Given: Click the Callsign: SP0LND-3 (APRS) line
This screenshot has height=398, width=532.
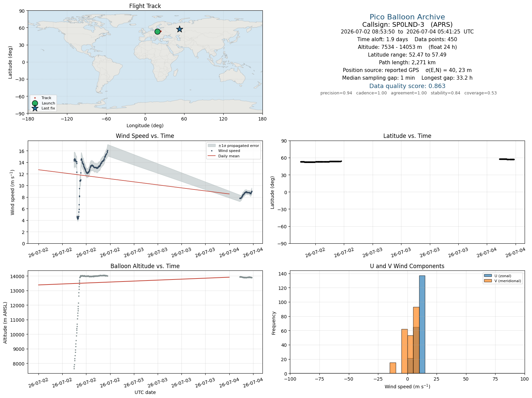Looking at the screenshot, I should click(407, 24).
